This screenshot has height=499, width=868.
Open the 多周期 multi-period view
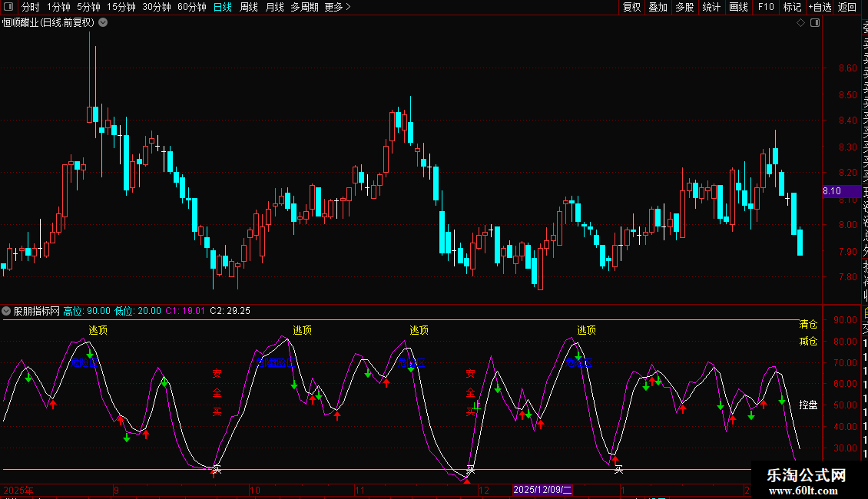click(x=304, y=7)
